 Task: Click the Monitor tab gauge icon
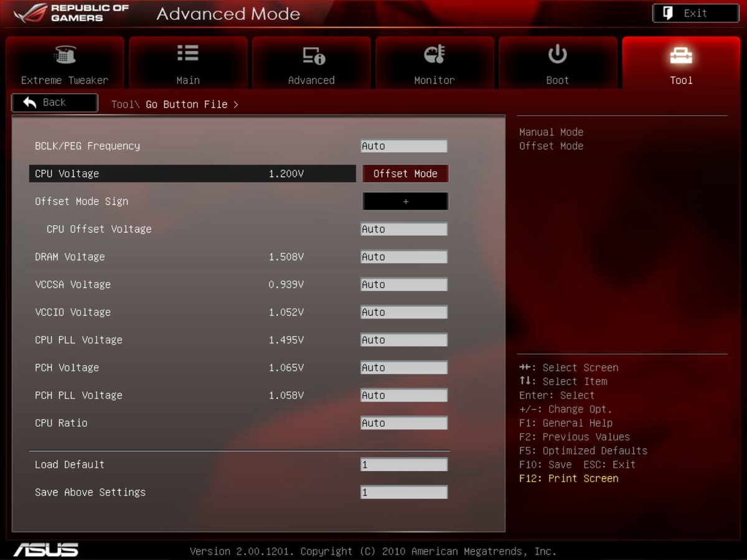click(x=434, y=54)
